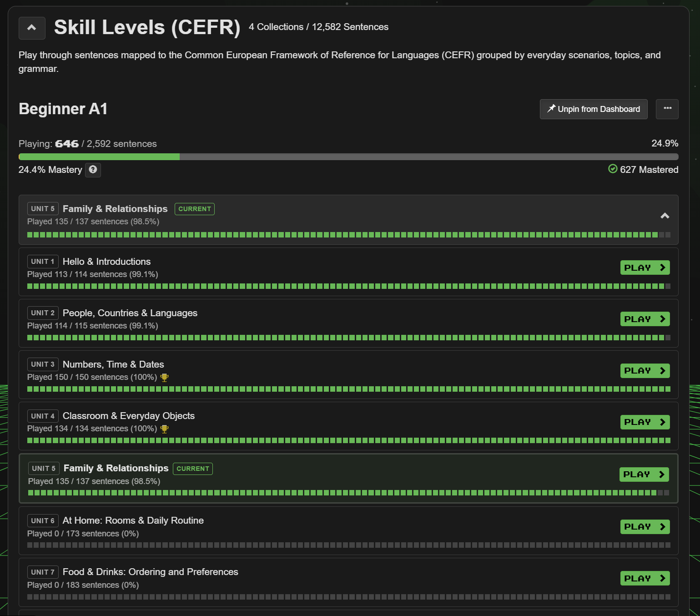Click the Mastery help question mark icon
Viewport: 700px width, 616px height.
click(93, 170)
